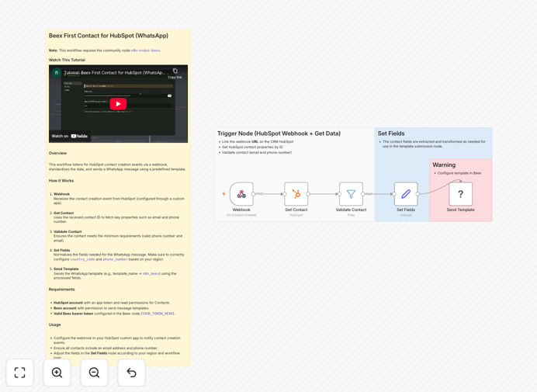Click the Watch This Tutorial heading

[x=67, y=60]
